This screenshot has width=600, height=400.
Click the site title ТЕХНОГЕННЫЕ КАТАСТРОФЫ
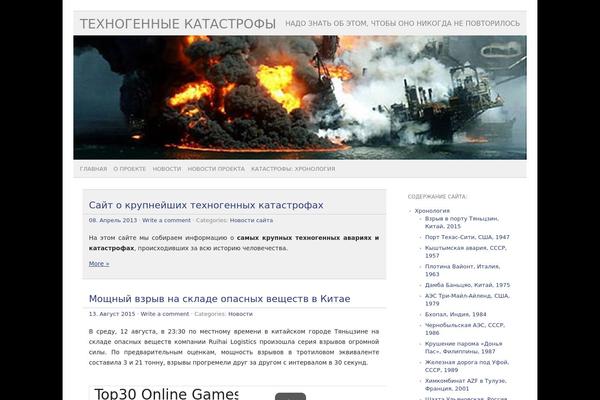[178, 24]
